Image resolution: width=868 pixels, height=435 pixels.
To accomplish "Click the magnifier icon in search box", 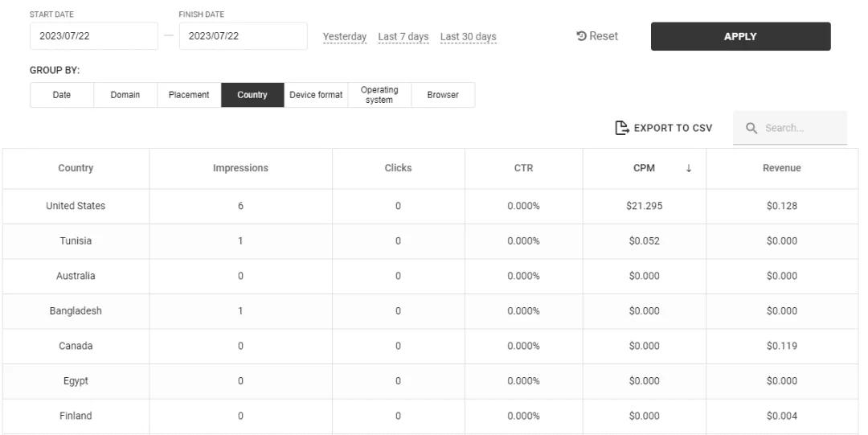I will tap(751, 128).
